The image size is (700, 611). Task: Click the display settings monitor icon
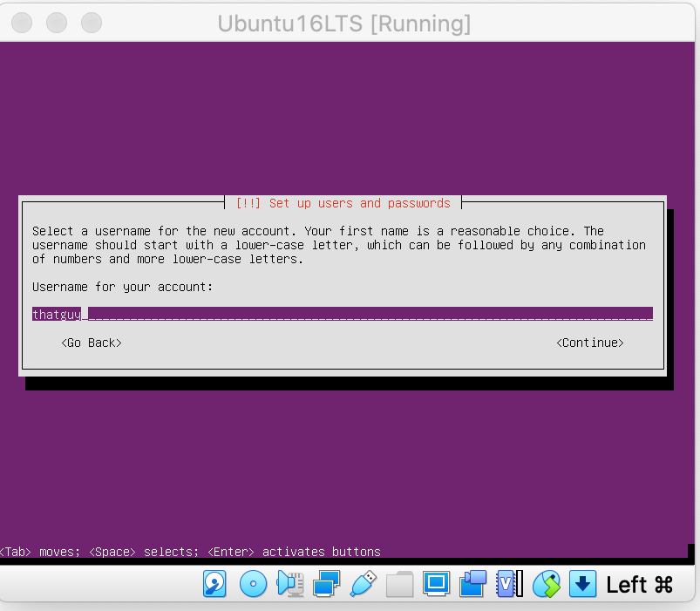(436, 583)
